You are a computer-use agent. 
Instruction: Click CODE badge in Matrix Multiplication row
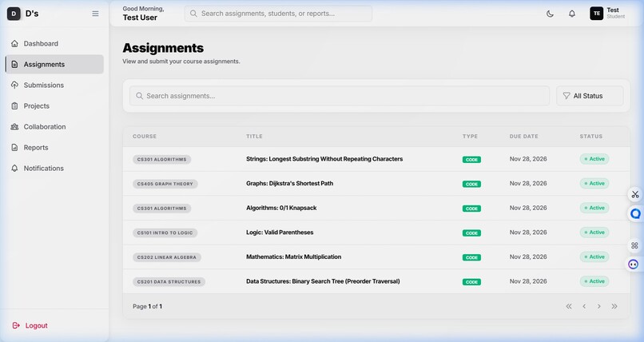click(x=471, y=257)
